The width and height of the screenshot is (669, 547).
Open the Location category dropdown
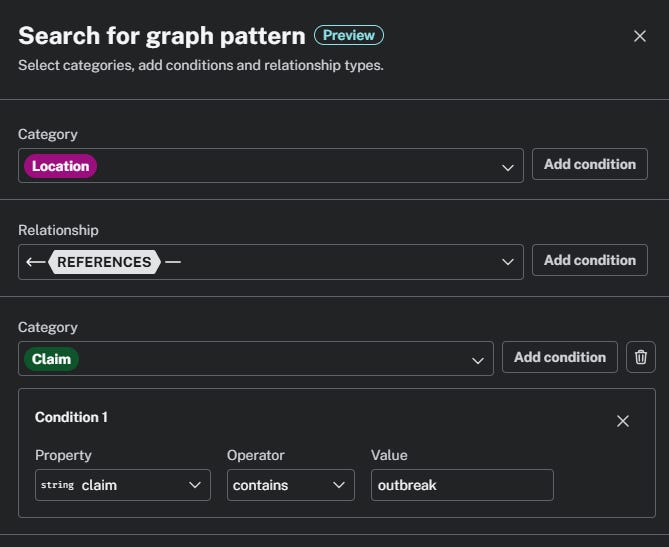[271, 166]
